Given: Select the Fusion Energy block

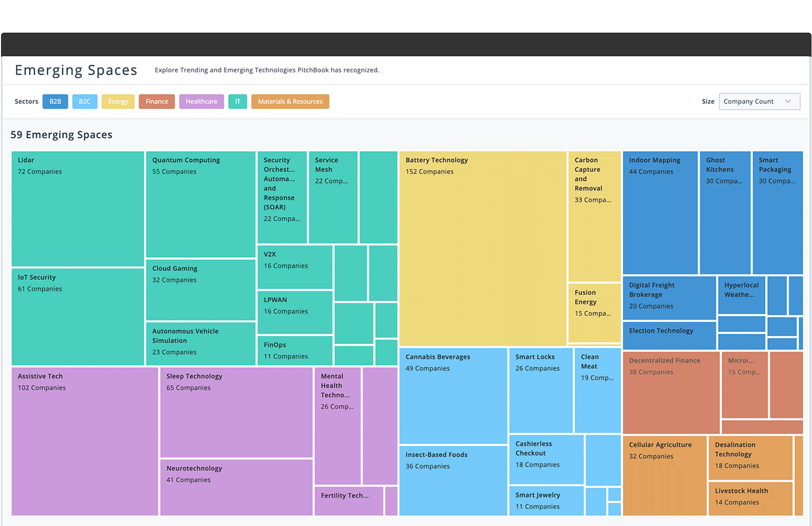Looking at the screenshot, I should point(594,312).
